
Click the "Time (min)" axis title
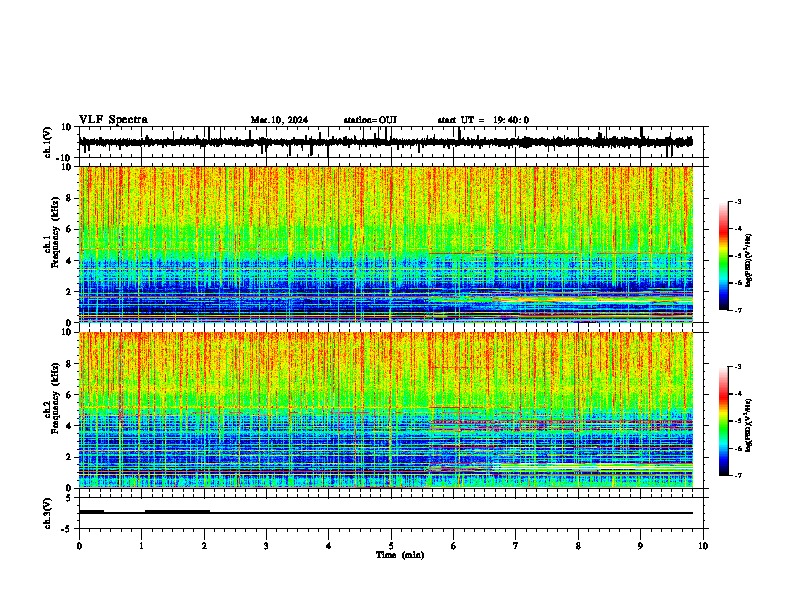coord(400,555)
